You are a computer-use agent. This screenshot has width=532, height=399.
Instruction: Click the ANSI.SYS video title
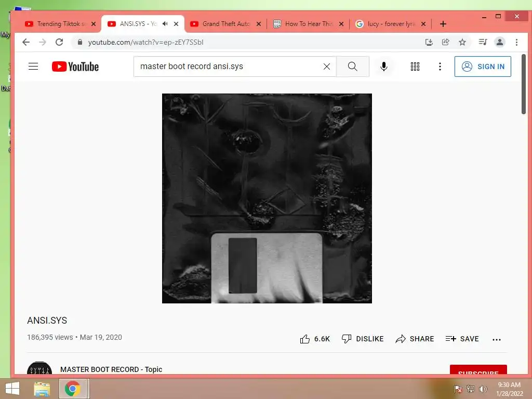click(x=47, y=320)
